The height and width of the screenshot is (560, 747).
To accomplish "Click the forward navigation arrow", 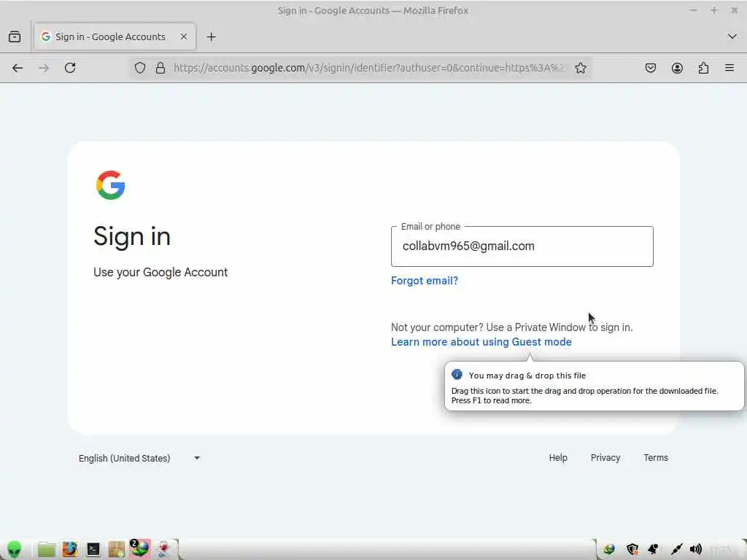I will pyautogui.click(x=44, y=68).
